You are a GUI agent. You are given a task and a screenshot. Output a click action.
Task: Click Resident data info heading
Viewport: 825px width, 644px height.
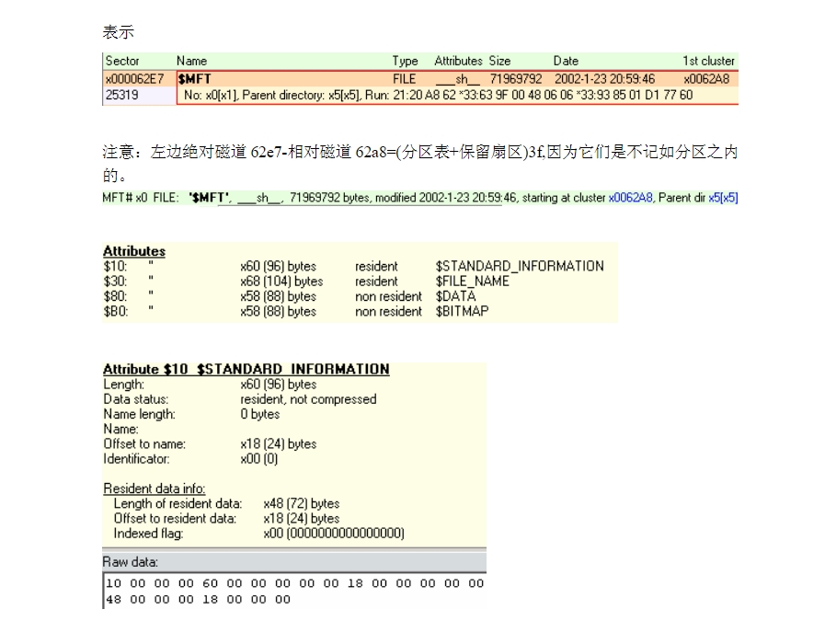pyautogui.click(x=155, y=489)
